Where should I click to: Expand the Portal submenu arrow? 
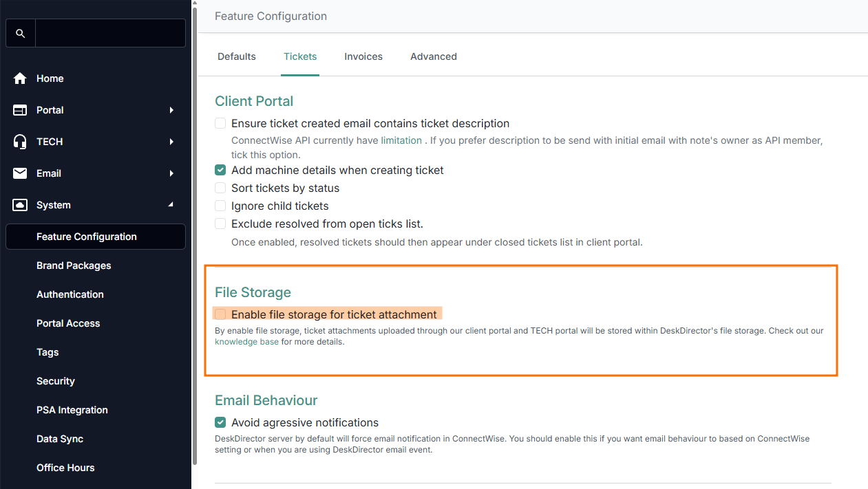(171, 110)
